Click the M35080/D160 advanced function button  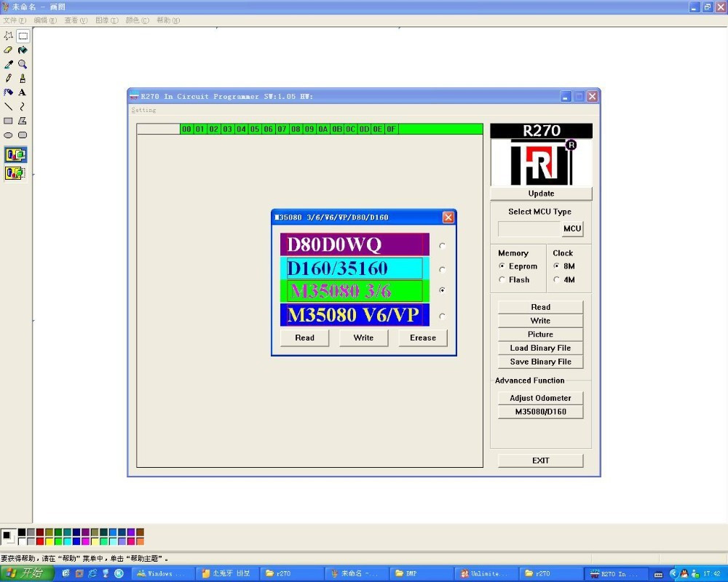tap(540, 412)
